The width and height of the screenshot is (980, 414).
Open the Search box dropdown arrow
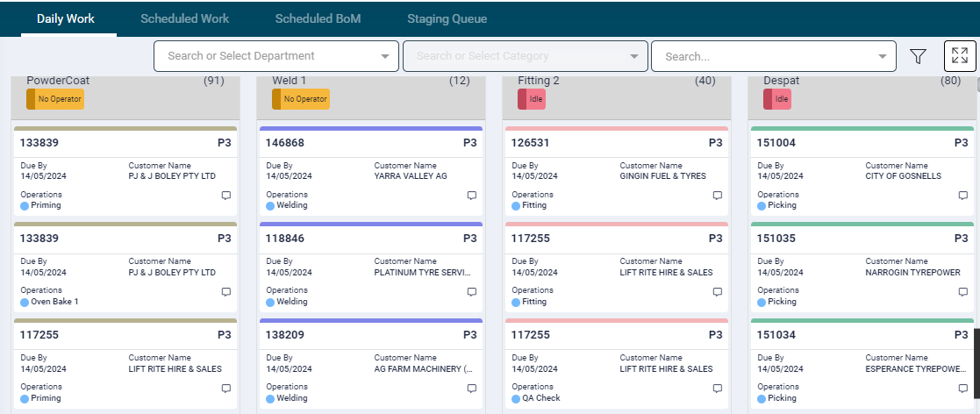(882, 57)
